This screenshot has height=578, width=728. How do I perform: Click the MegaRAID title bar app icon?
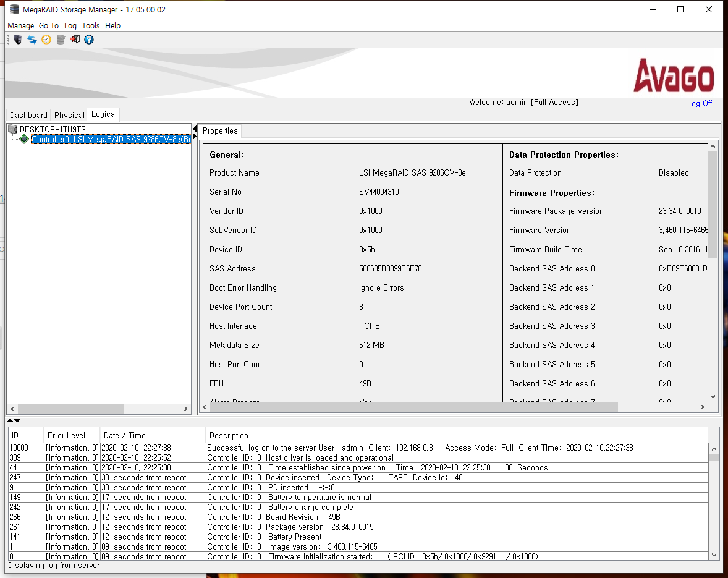pyautogui.click(x=14, y=9)
